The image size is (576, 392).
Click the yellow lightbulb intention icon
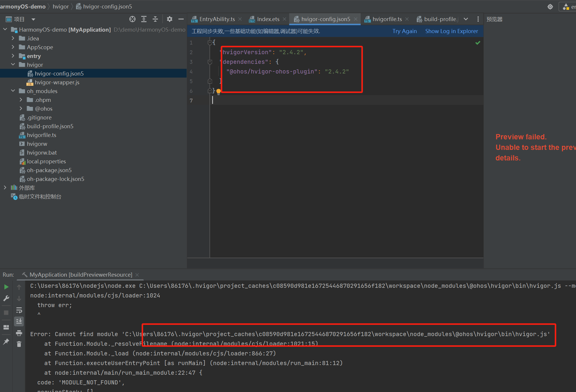(x=219, y=92)
